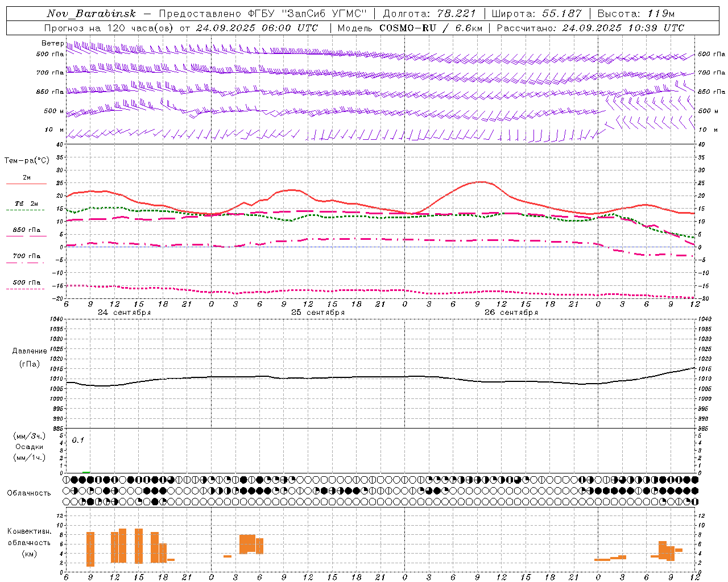
Task: Click the 24 сентября date label
Action: click(x=124, y=313)
